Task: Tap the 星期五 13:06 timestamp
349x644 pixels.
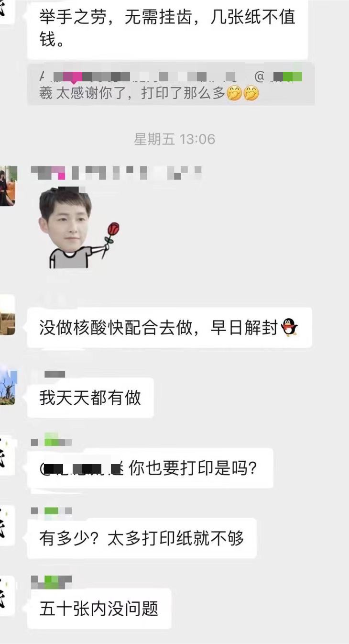Action: tap(174, 139)
